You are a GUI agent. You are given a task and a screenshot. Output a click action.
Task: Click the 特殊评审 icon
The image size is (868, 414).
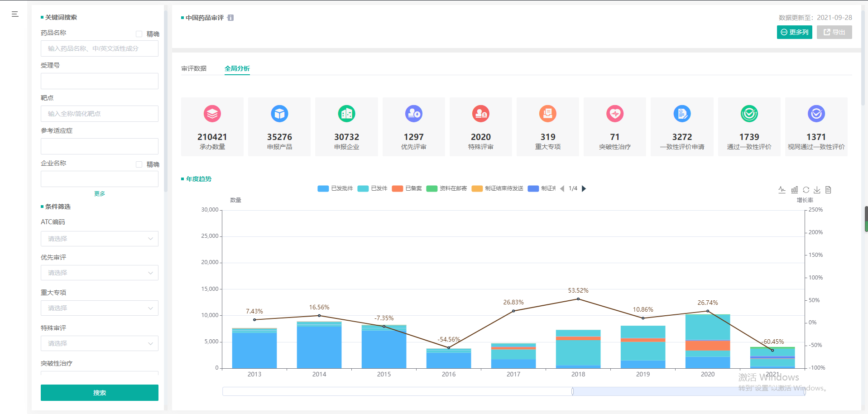pos(481,114)
